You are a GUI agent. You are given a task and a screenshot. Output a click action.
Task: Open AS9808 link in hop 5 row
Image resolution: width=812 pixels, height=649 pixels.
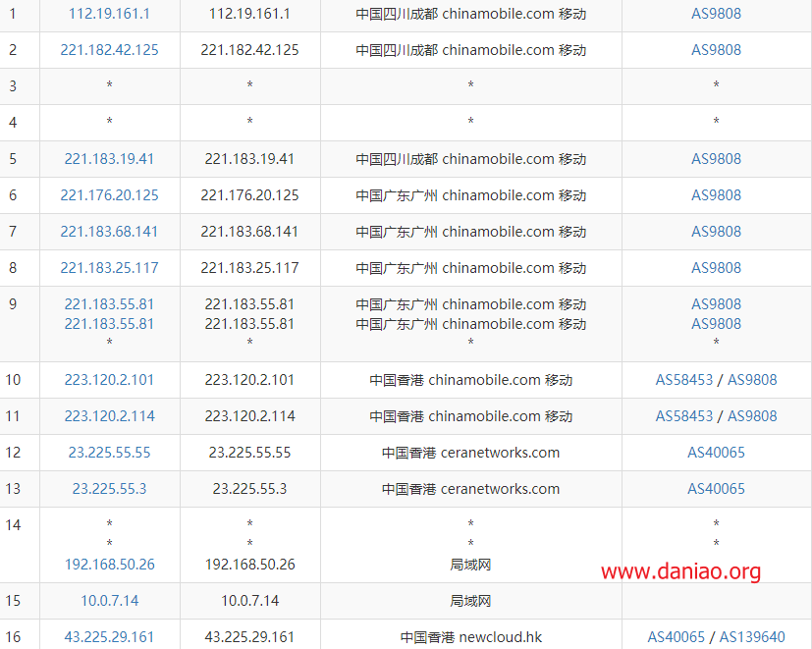(x=716, y=159)
